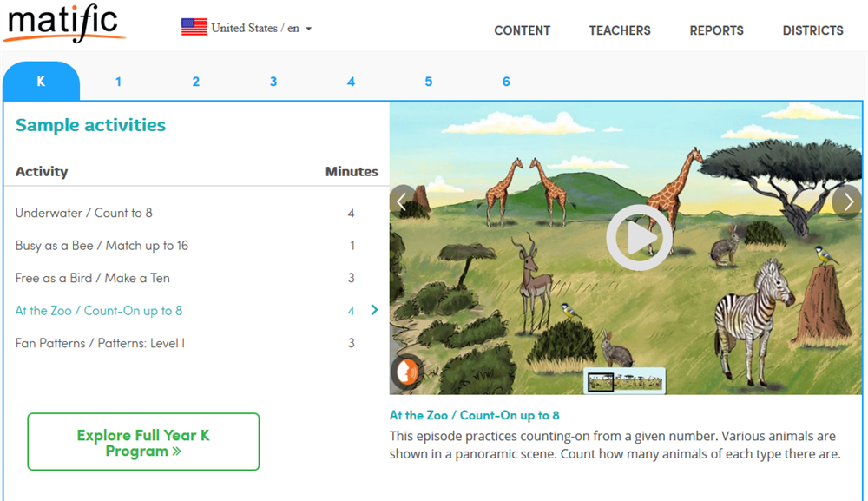Switch to the grade 6 tab
The image size is (868, 501).
click(506, 82)
